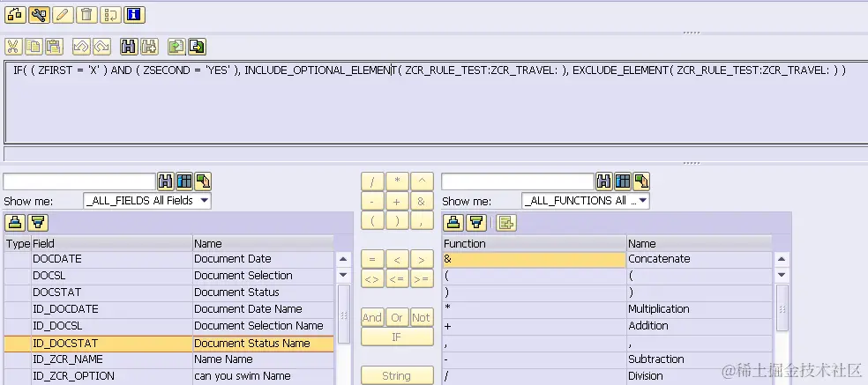Click the find binoculars icon beside the function search box

pos(604,181)
